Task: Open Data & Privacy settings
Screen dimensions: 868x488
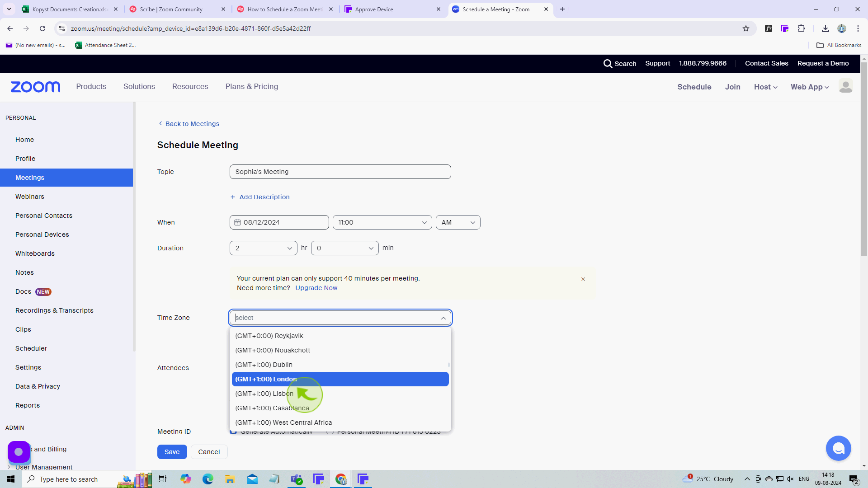Action: 38,386
